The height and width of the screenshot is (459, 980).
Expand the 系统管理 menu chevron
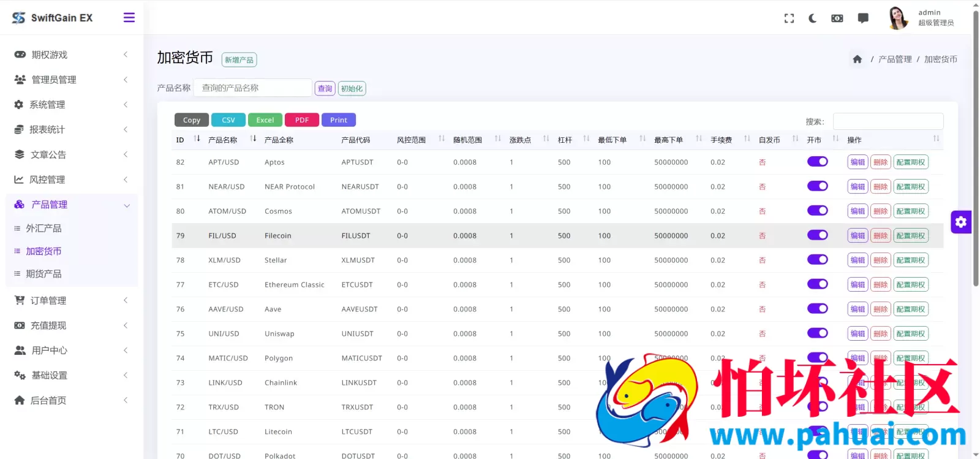coord(126,105)
